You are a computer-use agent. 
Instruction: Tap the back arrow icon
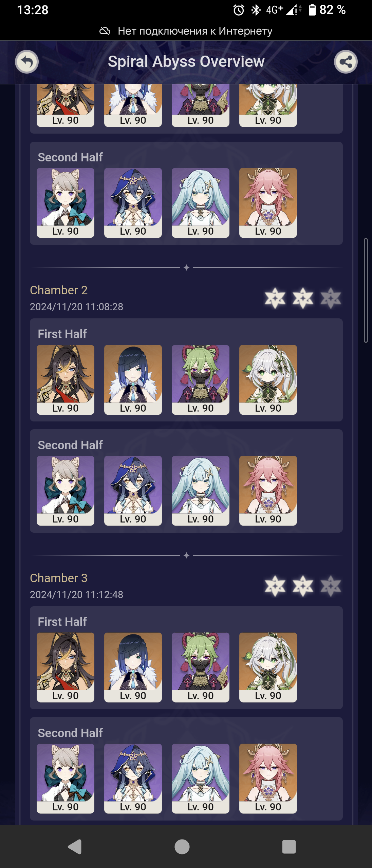point(27,62)
